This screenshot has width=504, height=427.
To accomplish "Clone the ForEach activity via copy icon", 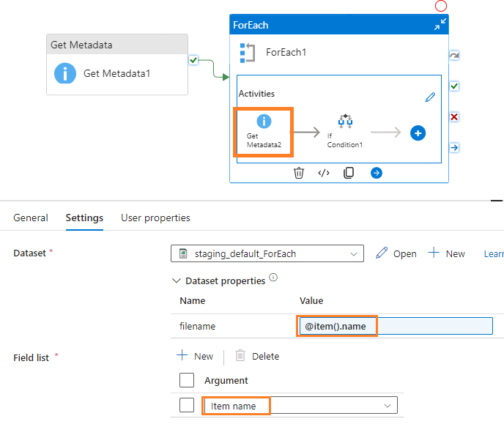I will click(349, 173).
